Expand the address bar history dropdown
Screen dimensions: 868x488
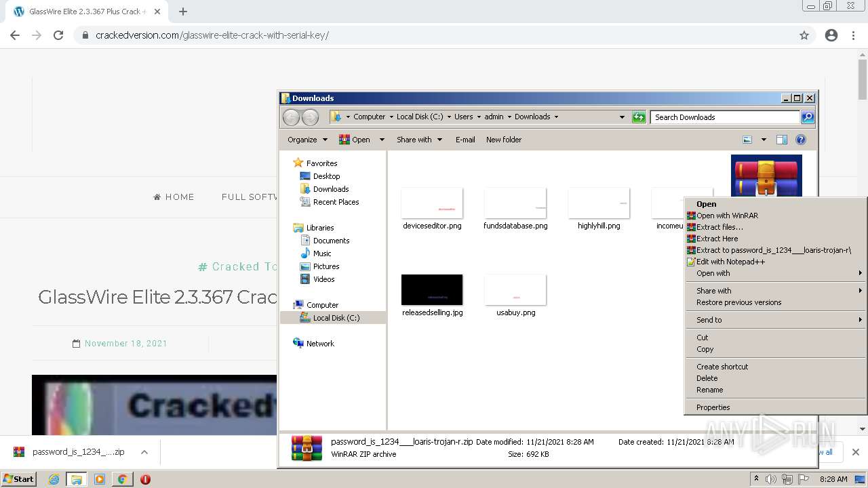tap(622, 117)
